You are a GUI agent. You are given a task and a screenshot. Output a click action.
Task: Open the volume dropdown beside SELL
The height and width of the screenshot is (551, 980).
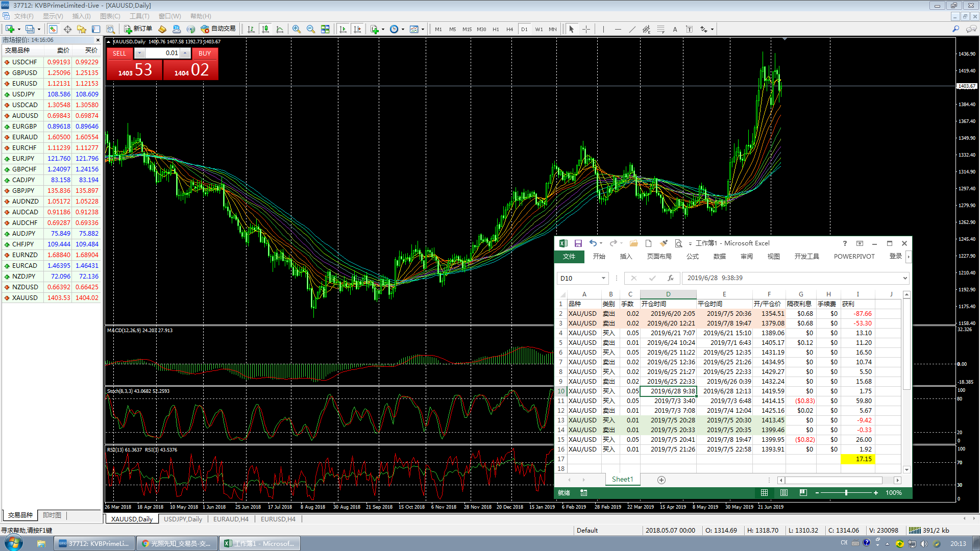[139, 53]
